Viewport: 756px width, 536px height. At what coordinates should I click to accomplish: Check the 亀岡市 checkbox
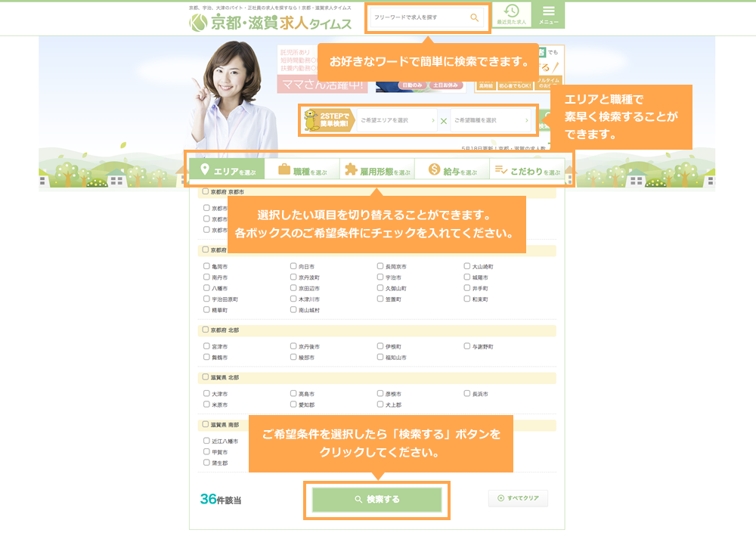206,267
